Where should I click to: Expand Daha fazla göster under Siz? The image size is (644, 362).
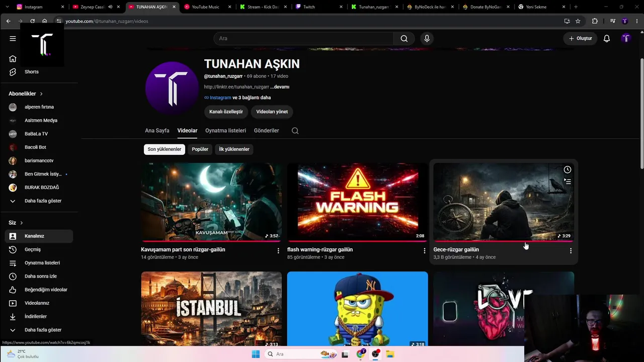pyautogui.click(x=38, y=330)
